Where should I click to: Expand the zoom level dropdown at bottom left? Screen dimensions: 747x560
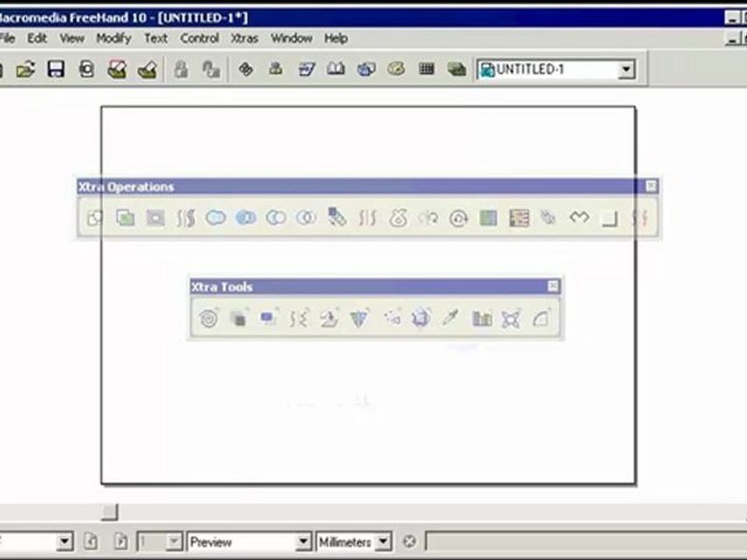pos(65,542)
